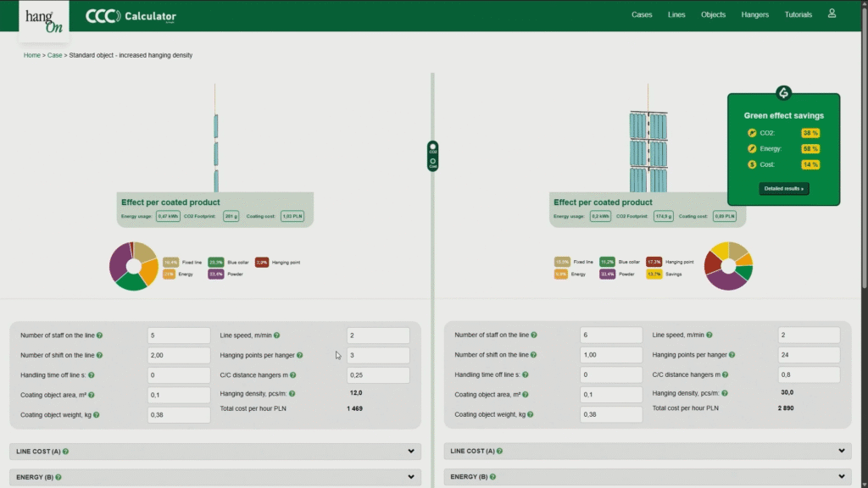This screenshot has width=868, height=488.
Task: Select the CO2 radio option on divider
Action: pyautogui.click(x=433, y=147)
